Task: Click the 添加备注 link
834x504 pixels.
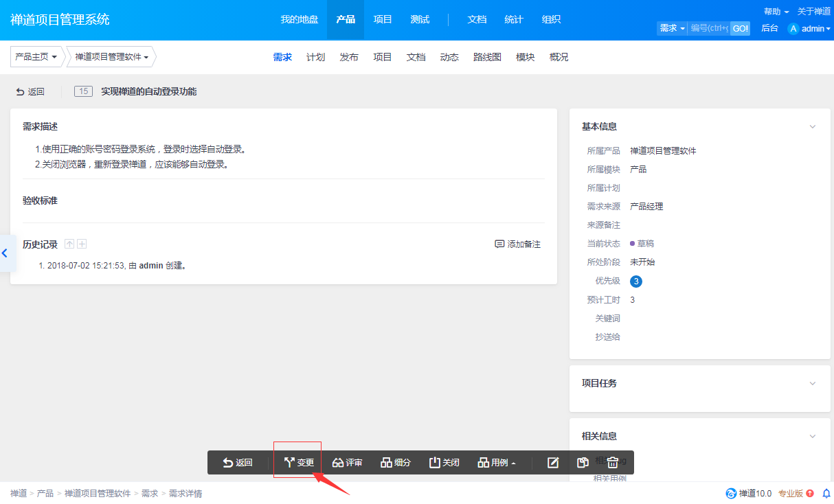Action: 518,244
